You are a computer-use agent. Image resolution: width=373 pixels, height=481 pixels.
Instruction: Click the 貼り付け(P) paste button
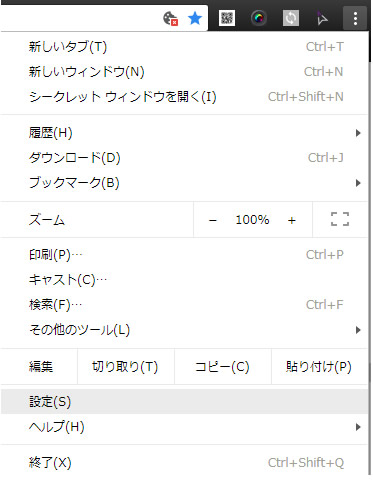pos(319,367)
